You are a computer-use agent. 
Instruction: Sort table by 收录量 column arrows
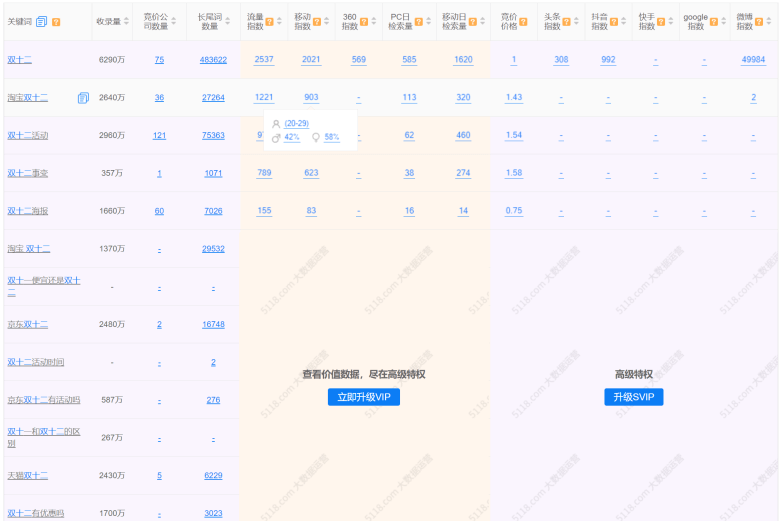pyautogui.click(x=126, y=21)
